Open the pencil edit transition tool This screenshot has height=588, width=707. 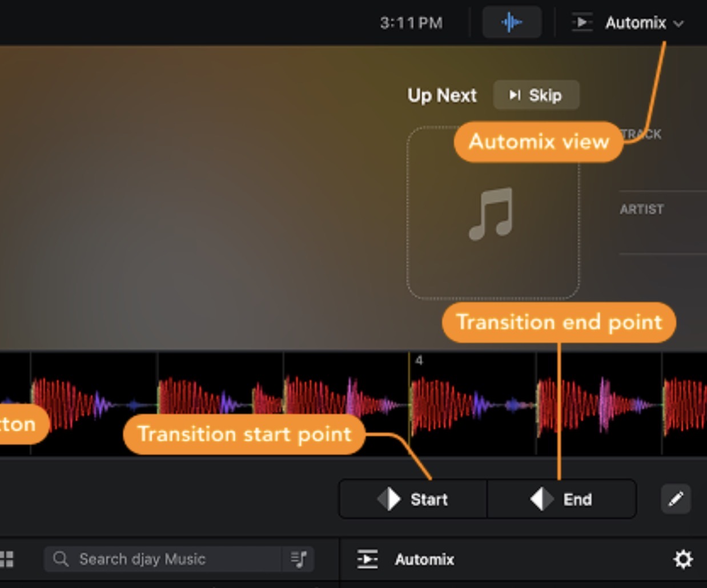[676, 499]
